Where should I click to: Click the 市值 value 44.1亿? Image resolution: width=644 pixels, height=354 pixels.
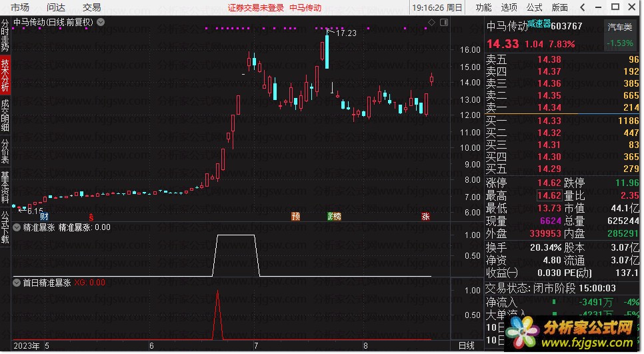[625, 208]
